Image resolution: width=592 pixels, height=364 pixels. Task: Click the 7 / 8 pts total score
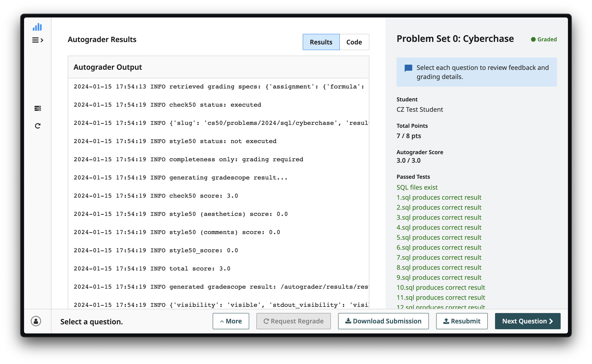click(409, 136)
